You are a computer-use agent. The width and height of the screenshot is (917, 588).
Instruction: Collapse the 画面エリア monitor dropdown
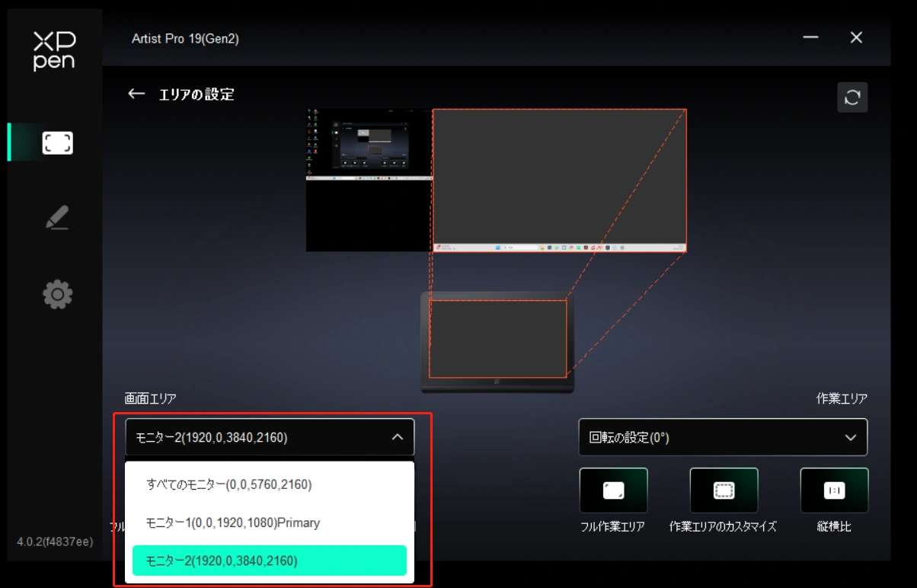397,437
